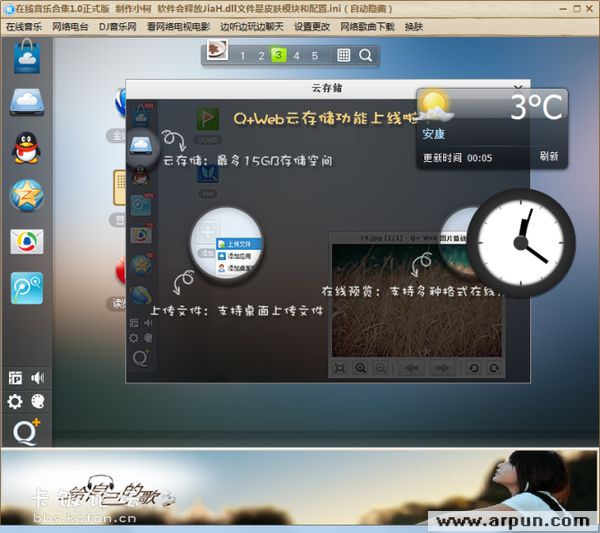Click 网络歌曲下载 in the menu bar
This screenshot has width=600, height=533.
368,27
